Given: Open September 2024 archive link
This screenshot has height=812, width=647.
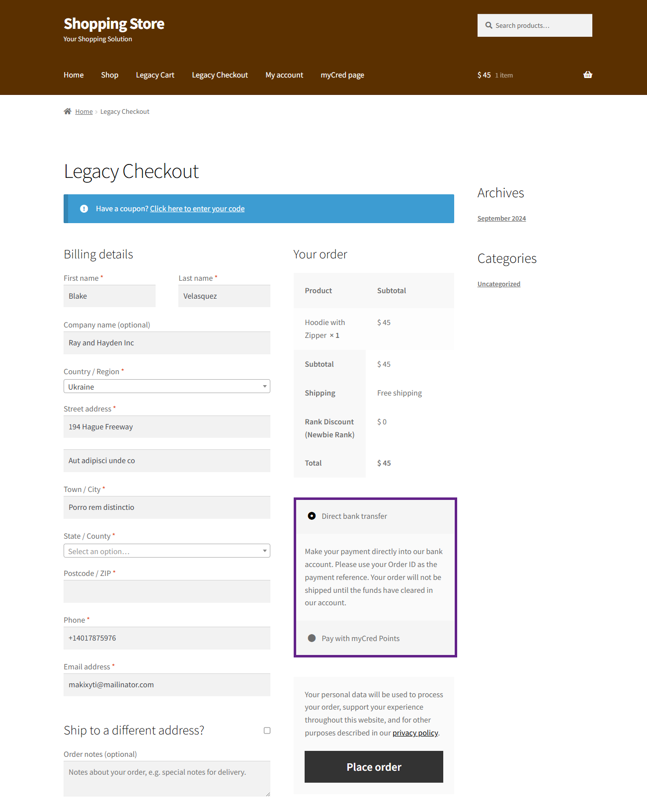Looking at the screenshot, I should tap(501, 219).
